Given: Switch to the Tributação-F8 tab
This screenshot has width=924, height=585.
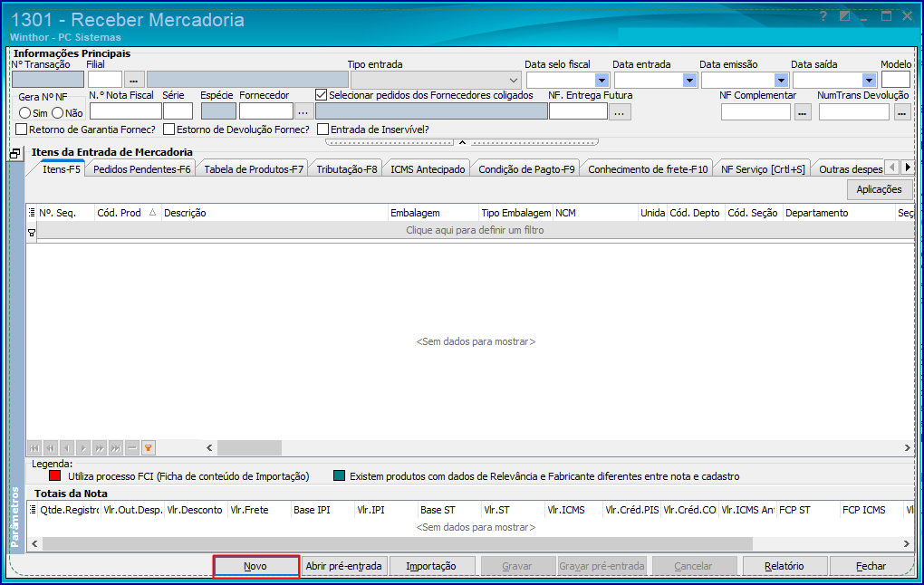Looking at the screenshot, I should (x=346, y=169).
